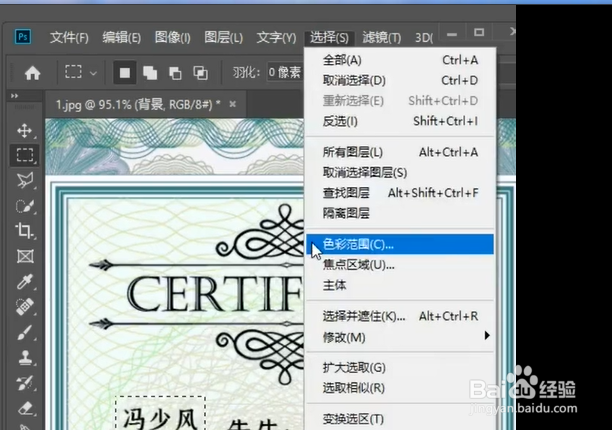Select the New Selection mode icon
Image resolution: width=612 pixels, height=430 pixels.
(x=125, y=73)
